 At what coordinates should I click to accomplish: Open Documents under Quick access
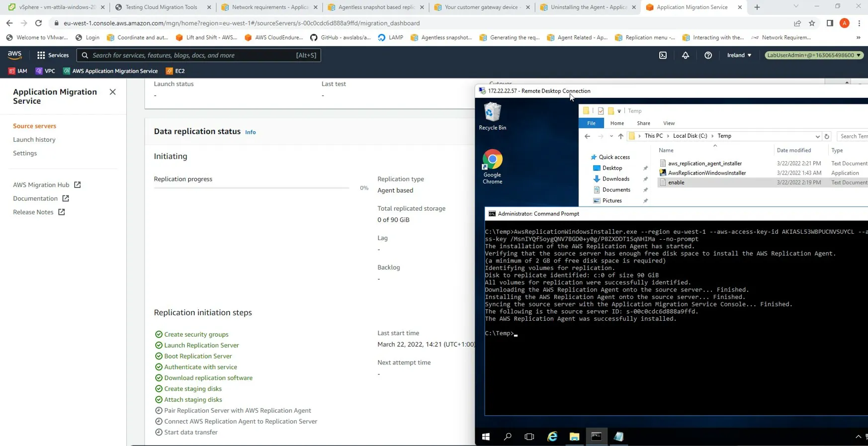coord(616,190)
